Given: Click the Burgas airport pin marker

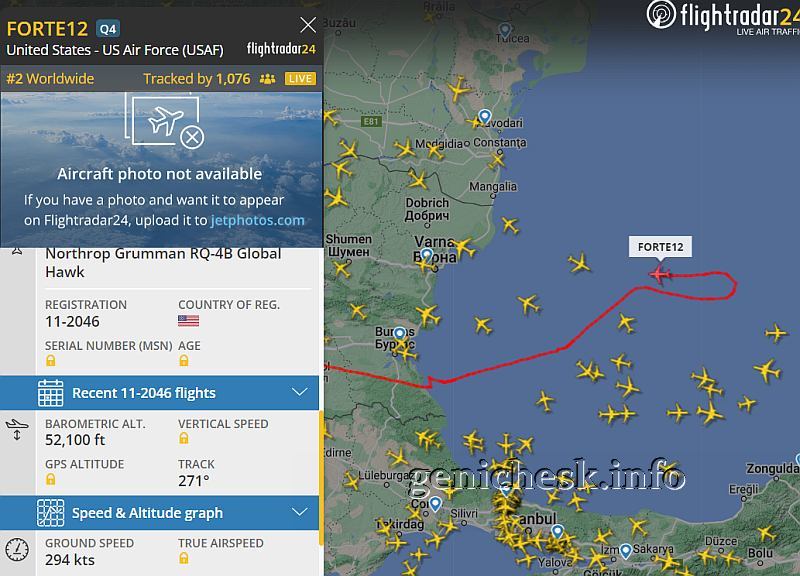Looking at the screenshot, I should [399, 334].
